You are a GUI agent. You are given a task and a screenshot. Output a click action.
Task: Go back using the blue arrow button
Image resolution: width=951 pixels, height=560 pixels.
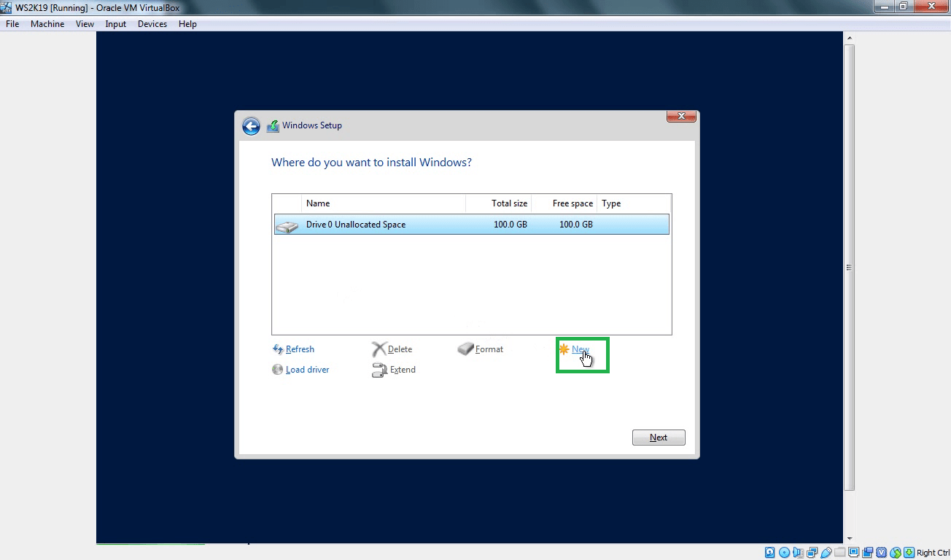pos(251,126)
